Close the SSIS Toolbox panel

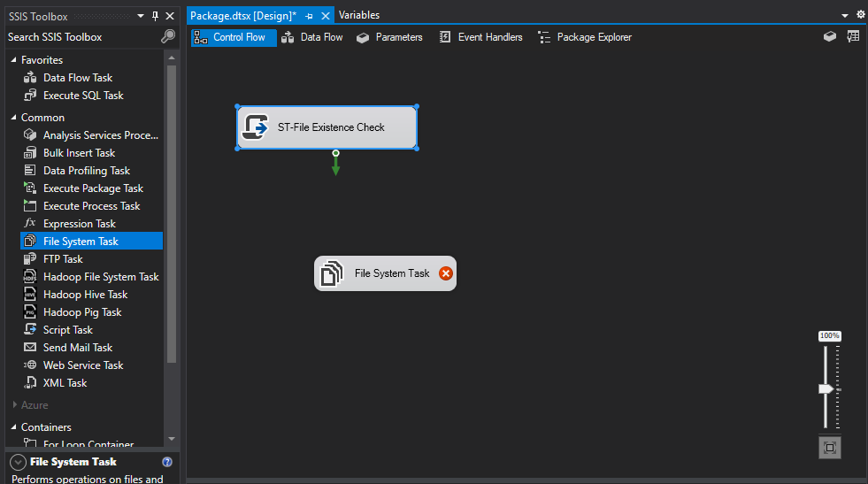coord(170,16)
